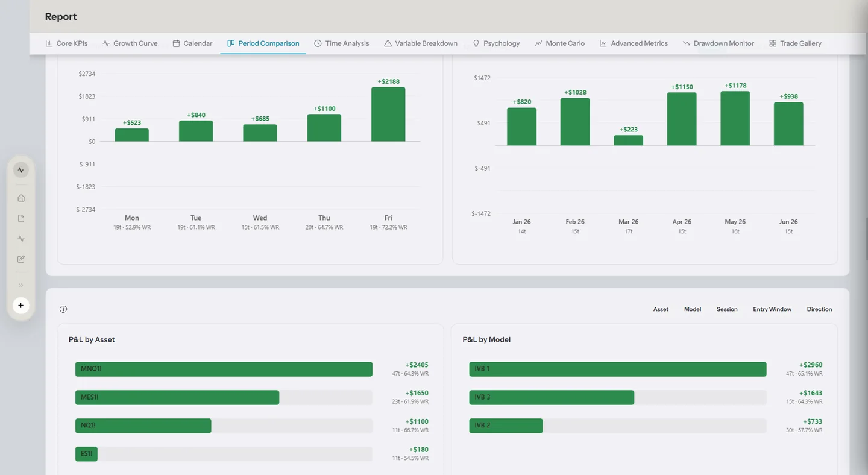
Task: Select the Period Comparison tab
Action: [x=263, y=43]
